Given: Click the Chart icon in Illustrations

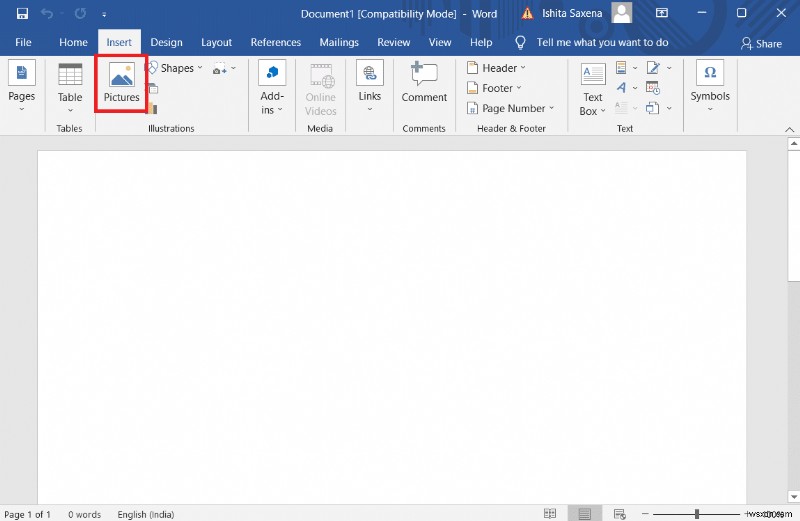Looking at the screenshot, I should [152, 108].
